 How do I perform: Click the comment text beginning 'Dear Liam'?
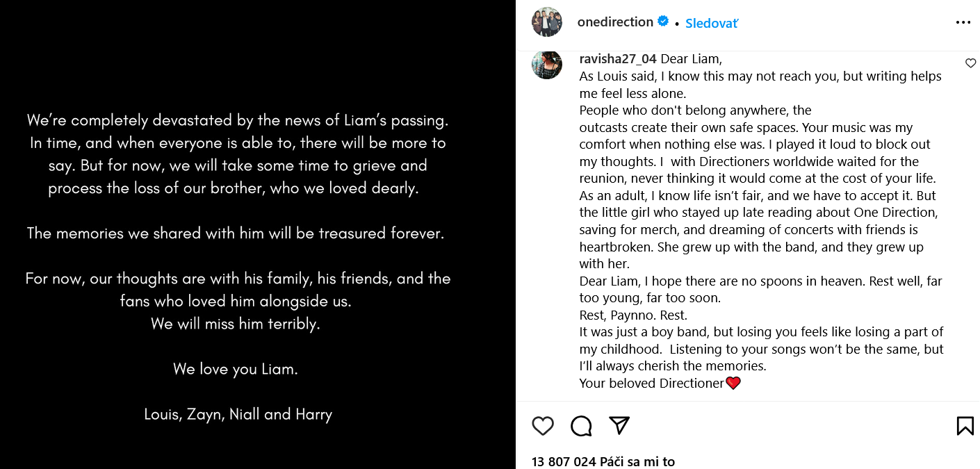692,59
